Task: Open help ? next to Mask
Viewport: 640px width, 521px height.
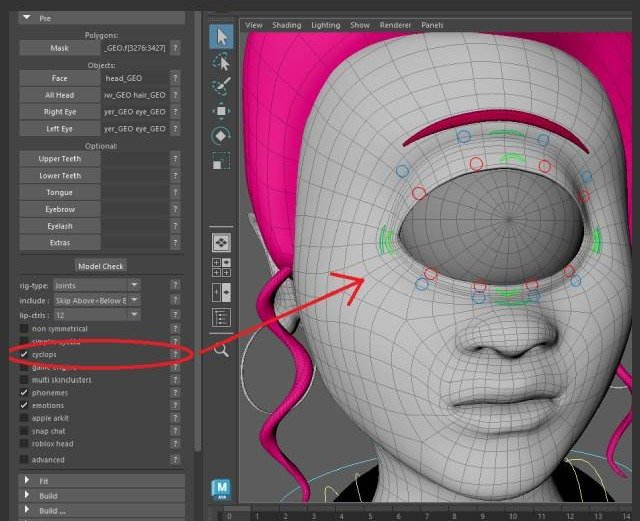Action: pos(175,48)
